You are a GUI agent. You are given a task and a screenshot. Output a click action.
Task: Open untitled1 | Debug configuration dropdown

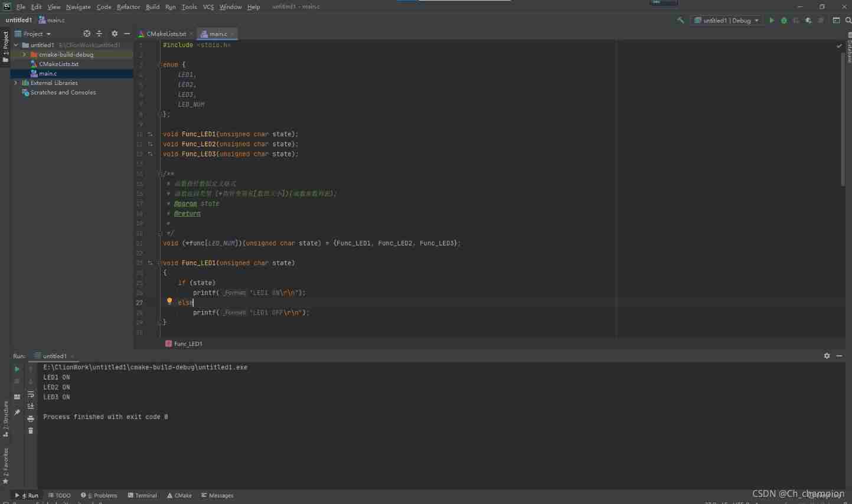726,20
